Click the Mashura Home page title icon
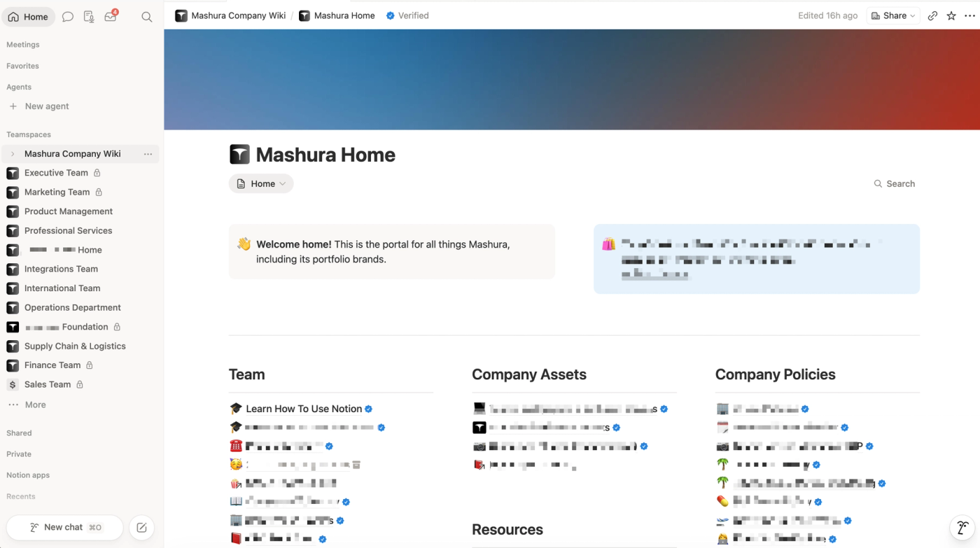The height and width of the screenshot is (548, 980). point(239,155)
